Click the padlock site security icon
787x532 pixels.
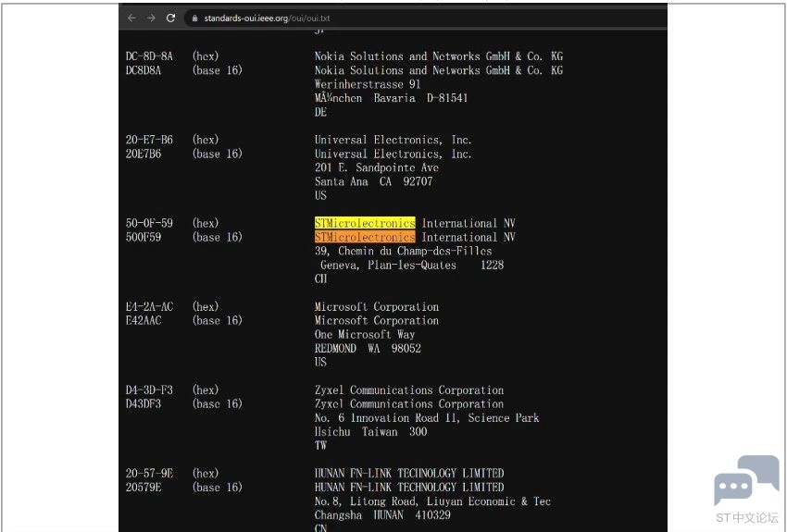click(194, 19)
